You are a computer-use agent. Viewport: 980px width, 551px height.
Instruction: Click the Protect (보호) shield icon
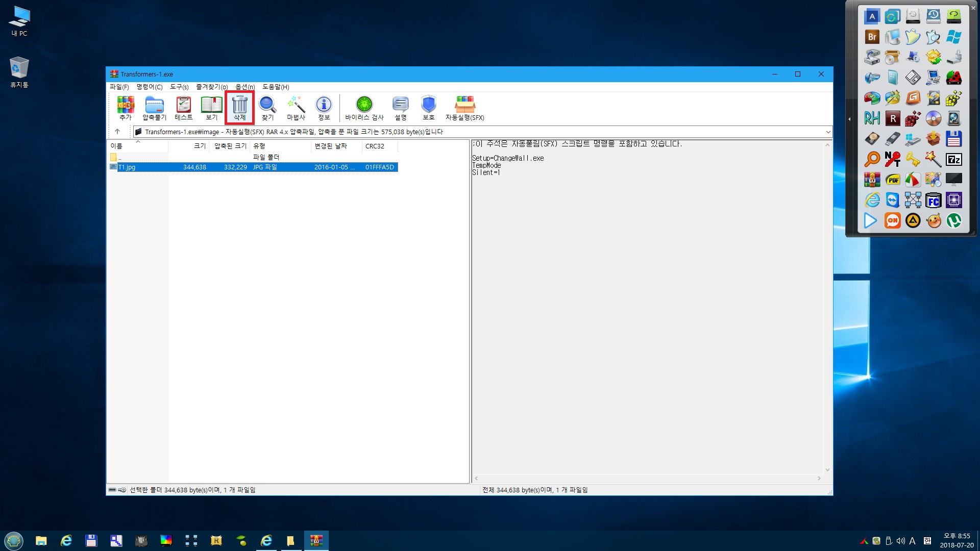coord(428,108)
